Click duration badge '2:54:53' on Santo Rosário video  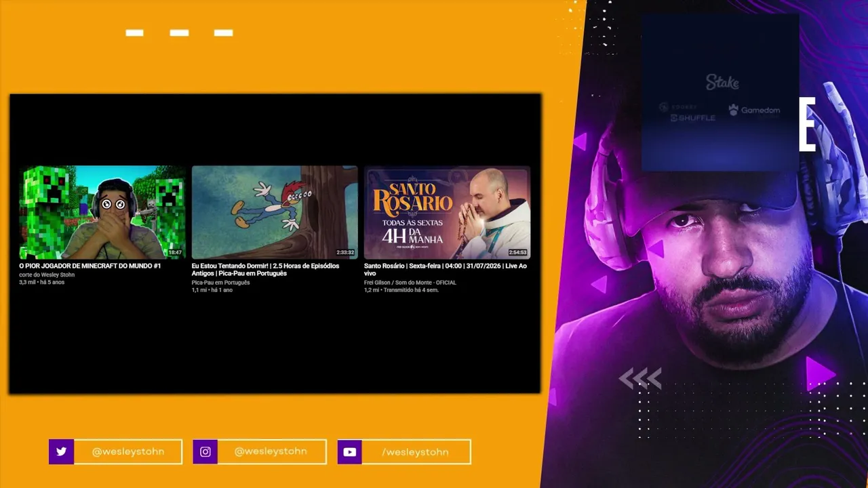click(x=517, y=253)
